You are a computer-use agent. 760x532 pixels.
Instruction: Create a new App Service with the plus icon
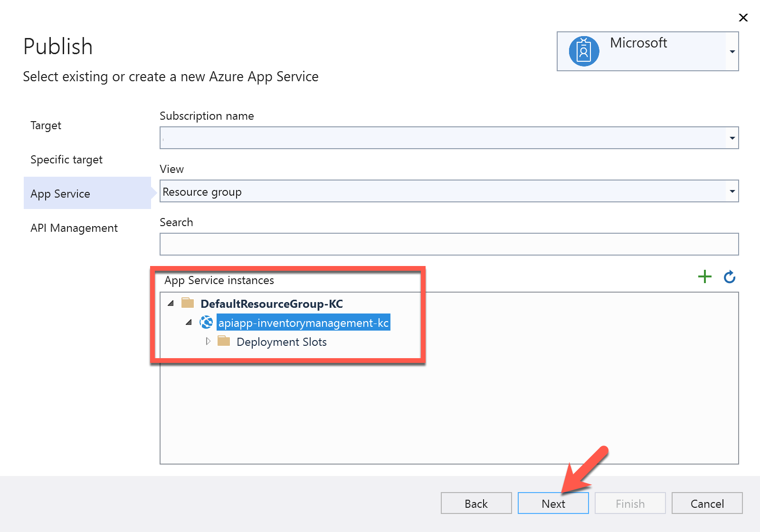point(705,276)
